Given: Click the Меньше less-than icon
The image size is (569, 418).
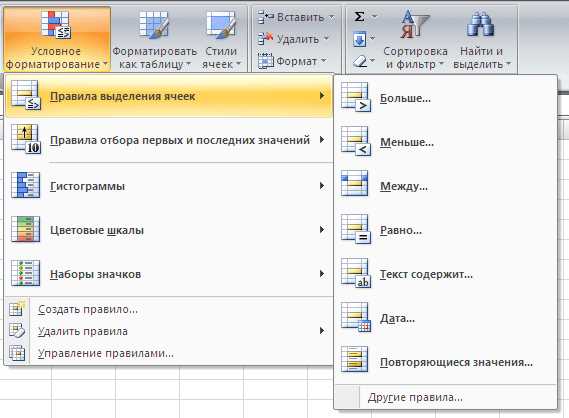Looking at the screenshot, I should point(356,142).
